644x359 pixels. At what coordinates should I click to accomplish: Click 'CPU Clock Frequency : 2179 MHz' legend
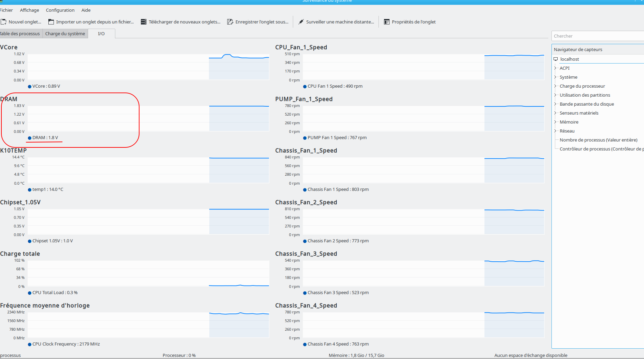(x=66, y=344)
